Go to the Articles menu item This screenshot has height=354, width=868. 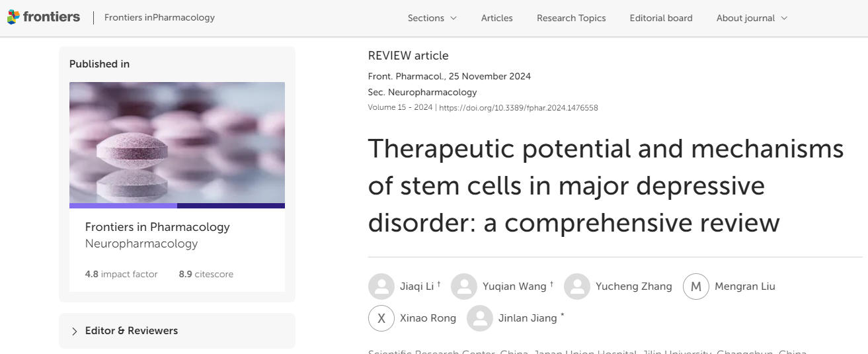click(496, 18)
